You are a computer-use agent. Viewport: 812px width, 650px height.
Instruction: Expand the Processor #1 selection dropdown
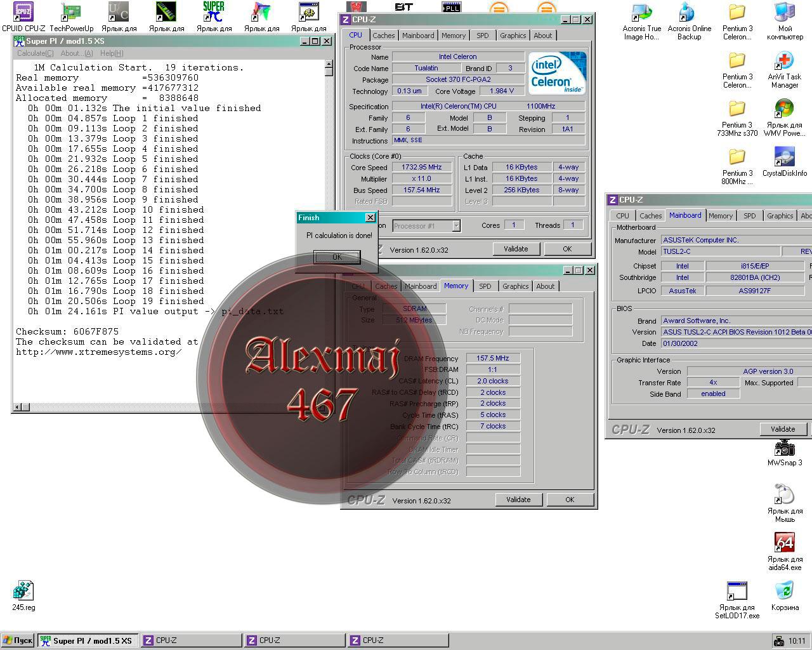tap(456, 225)
